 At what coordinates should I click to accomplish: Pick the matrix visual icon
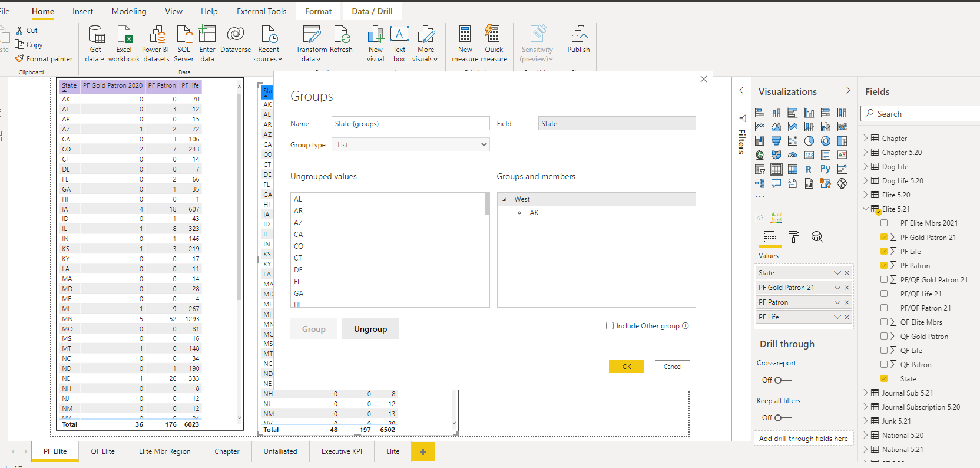point(793,169)
